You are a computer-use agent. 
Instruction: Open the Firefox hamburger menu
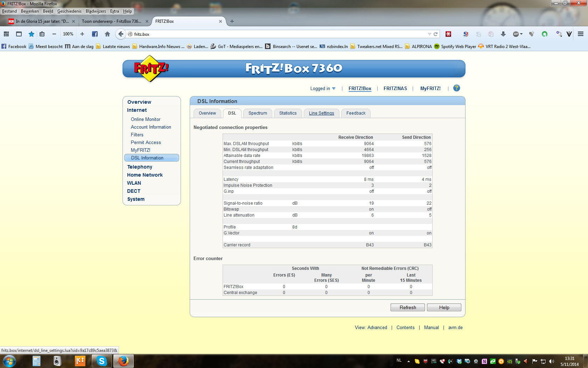pyautogui.click(x=580, y=34)
